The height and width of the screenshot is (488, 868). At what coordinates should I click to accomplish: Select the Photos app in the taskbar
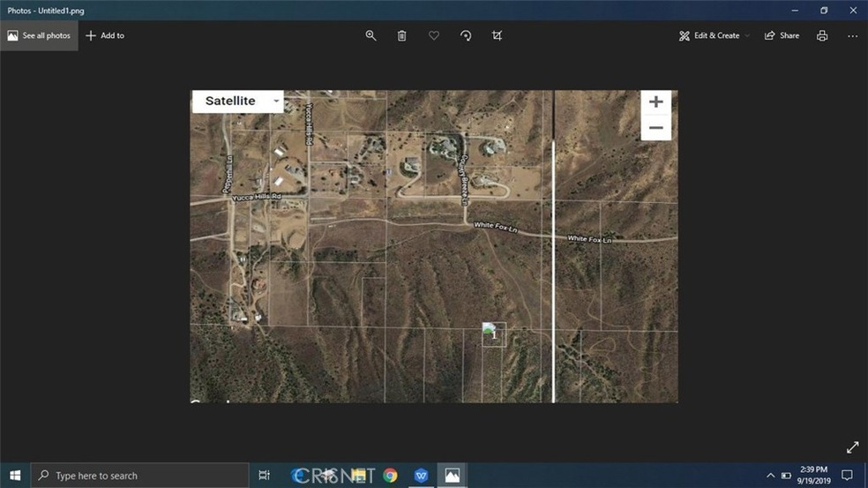[x=453, y=476]
